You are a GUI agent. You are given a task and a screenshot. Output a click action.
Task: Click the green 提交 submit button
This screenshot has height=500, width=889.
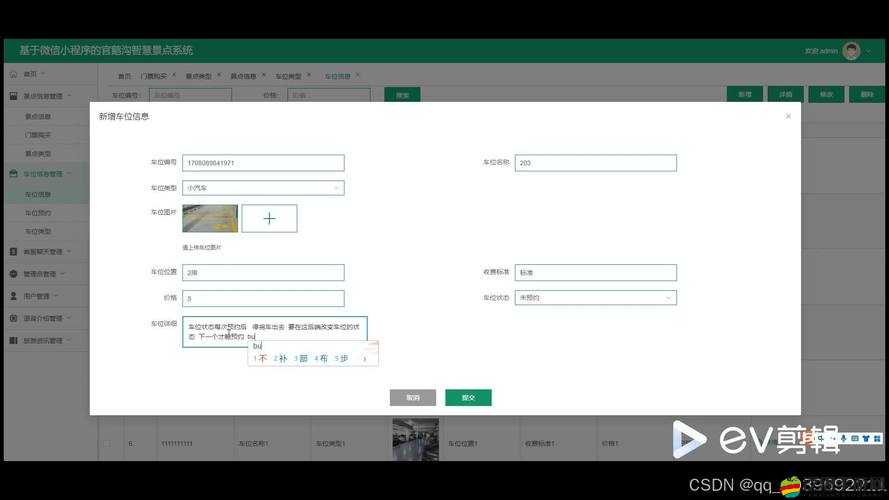[468, 397]
